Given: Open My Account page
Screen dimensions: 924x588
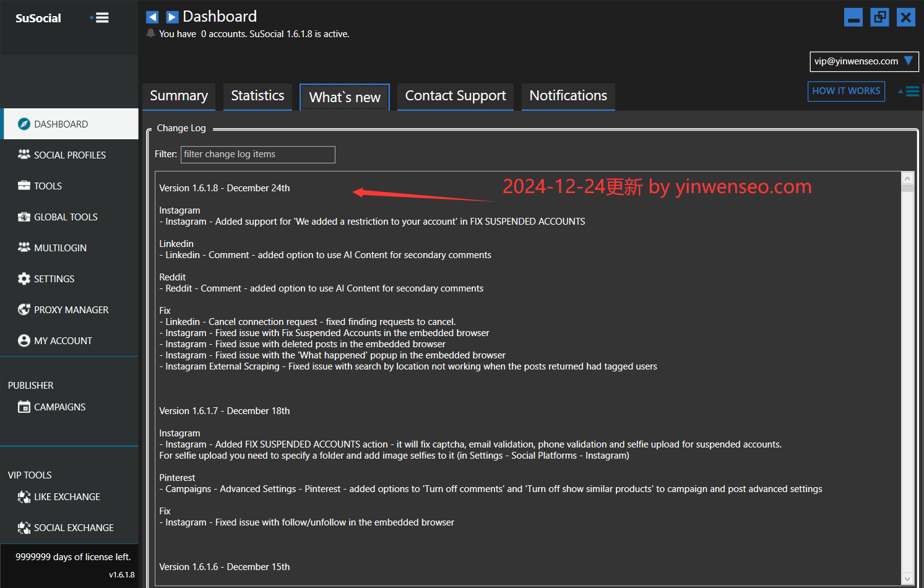Looking at the screenshot, I should click(69, 340).
